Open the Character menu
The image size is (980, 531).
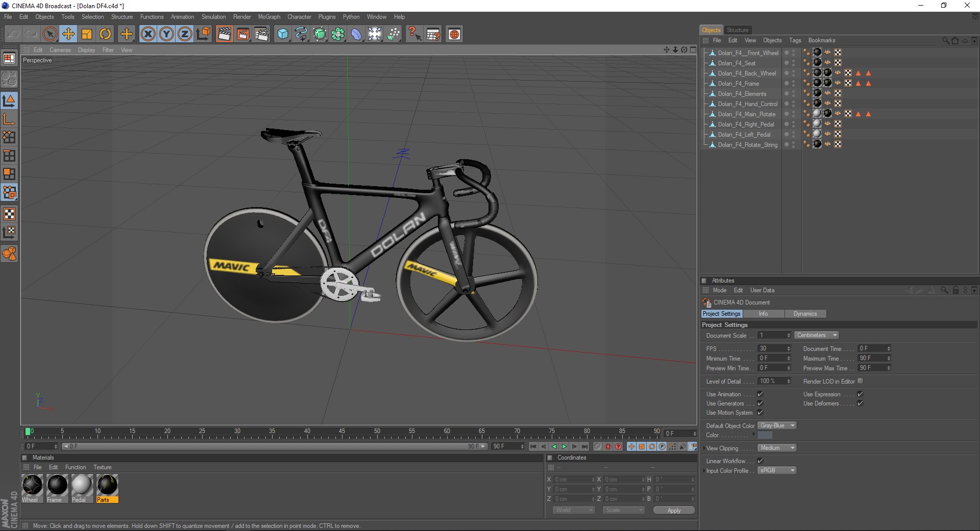point(299,17)
